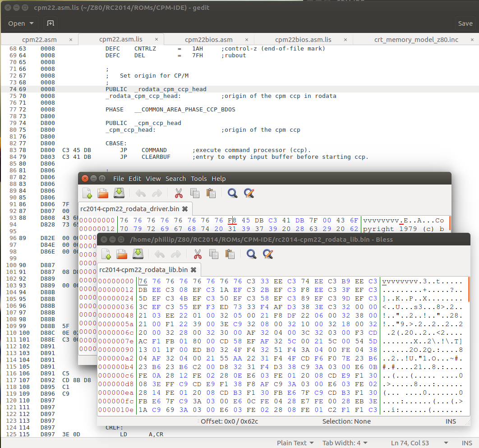Viewport: 479px width, 448px height.
Task: Click Find magnifier in rodata_lib Bless window
Action: click(251, 254)
